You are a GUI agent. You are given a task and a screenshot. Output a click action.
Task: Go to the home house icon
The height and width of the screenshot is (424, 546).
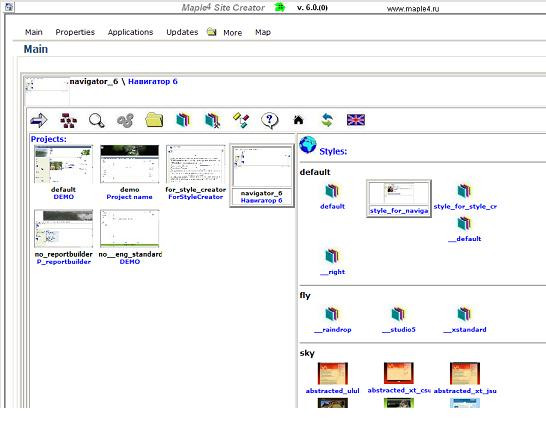[x=298, y=120]
